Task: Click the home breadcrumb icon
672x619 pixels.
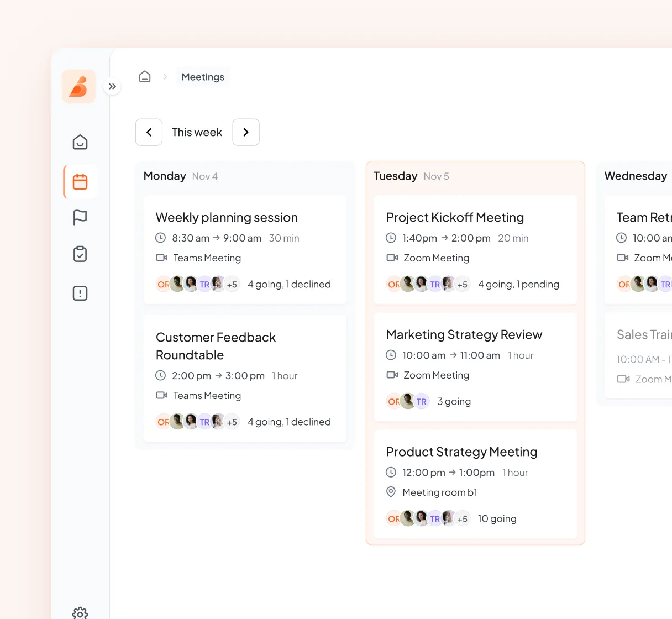Action: point(145,77)
